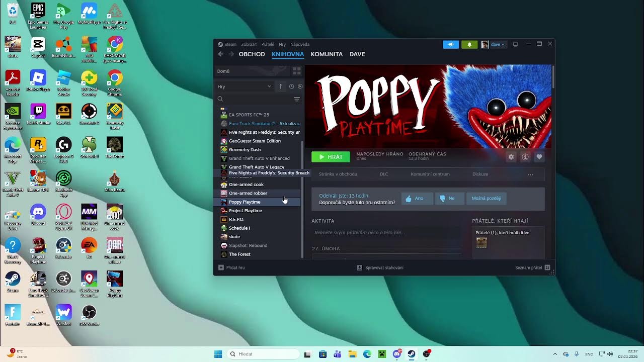Open the game settings gear icon
This screenshot has height=362, width=644.
pos(511,157)
